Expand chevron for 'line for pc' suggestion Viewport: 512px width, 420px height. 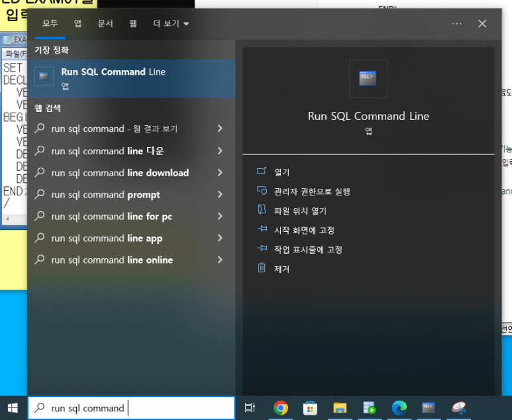click(x=220, y=217)
